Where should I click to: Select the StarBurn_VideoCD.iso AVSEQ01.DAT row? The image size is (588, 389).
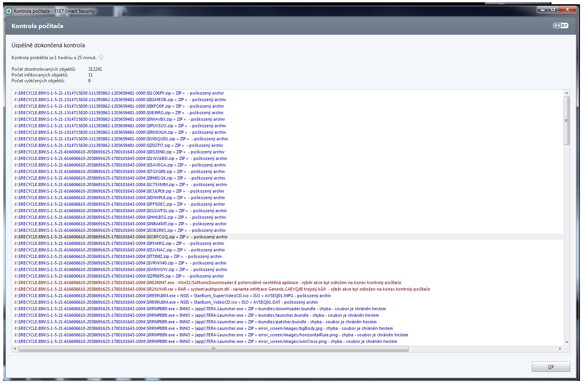(x=288, y=302)
